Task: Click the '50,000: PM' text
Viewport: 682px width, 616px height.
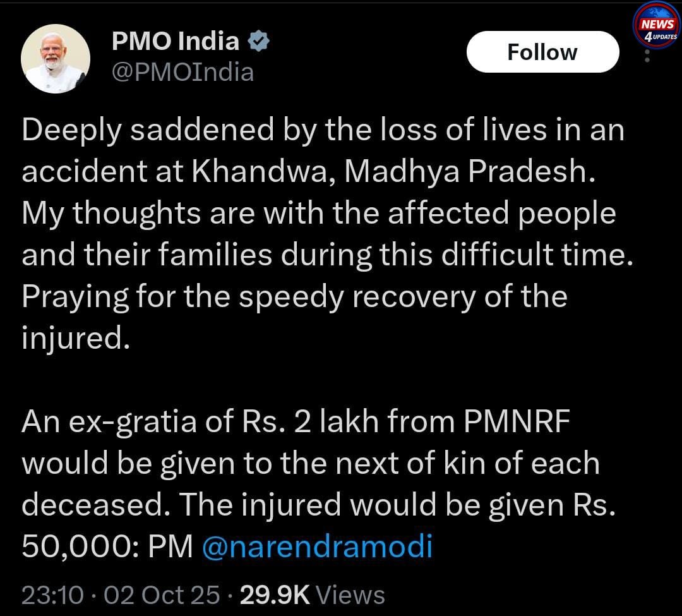Action: pos(106,547)
